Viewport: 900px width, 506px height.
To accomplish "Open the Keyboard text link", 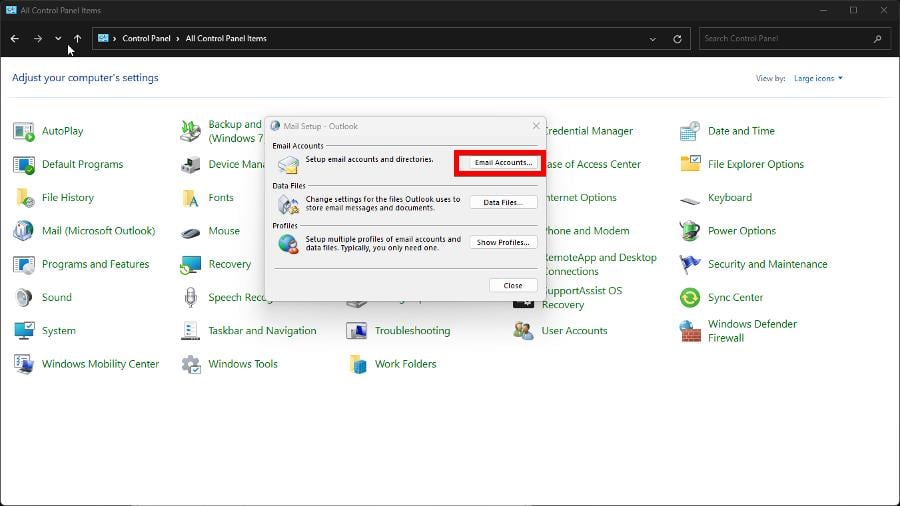I will tap(730, 198).
